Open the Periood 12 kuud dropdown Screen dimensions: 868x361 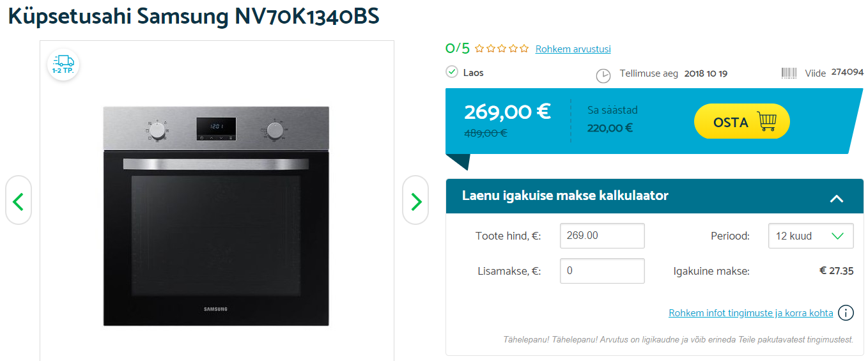810,236
